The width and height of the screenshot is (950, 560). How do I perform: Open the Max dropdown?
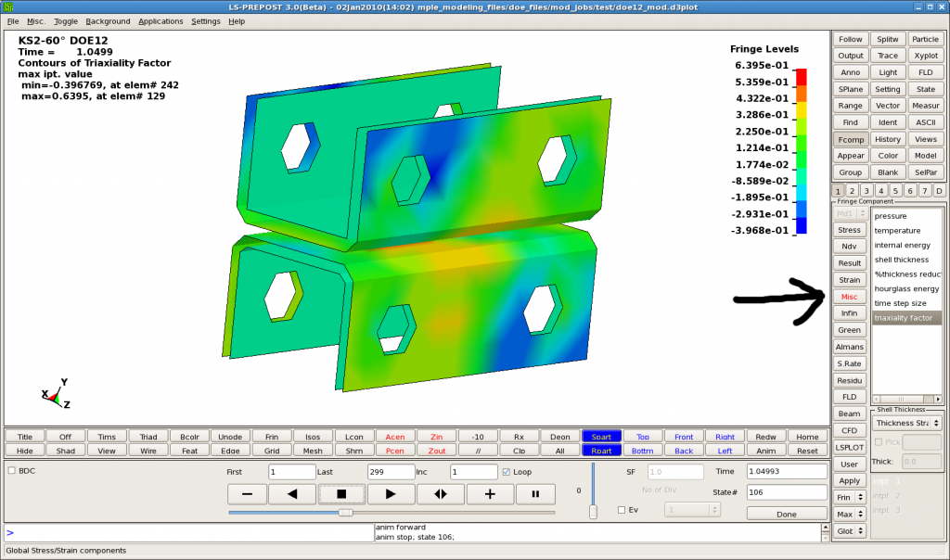pyautogui.click(x=850, y=514)
